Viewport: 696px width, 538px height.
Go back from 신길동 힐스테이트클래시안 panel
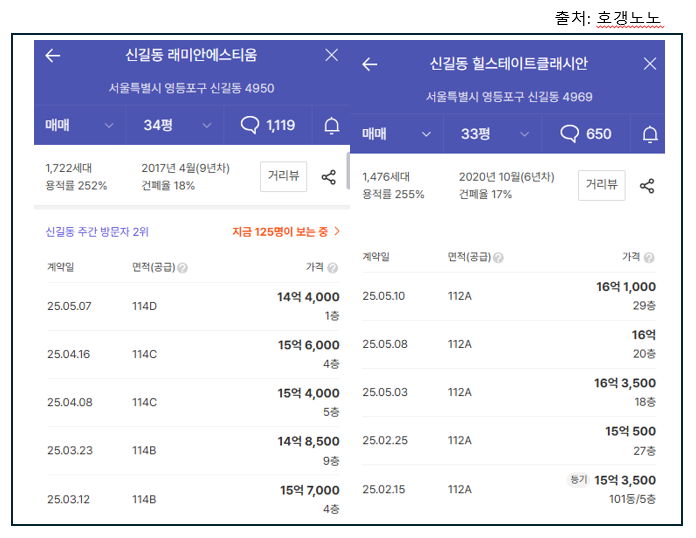click(x=369, y=64)
